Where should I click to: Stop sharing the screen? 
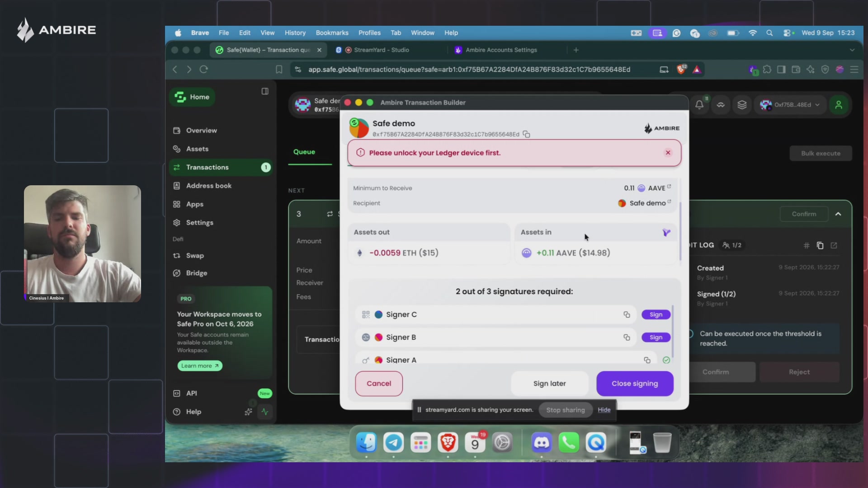566,410
